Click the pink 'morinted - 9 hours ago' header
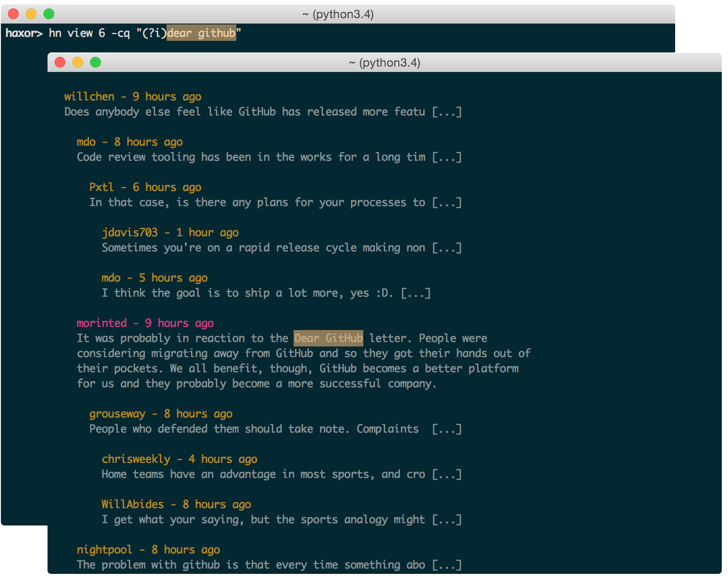Screen dimensions: 728x585 [145, 323]
